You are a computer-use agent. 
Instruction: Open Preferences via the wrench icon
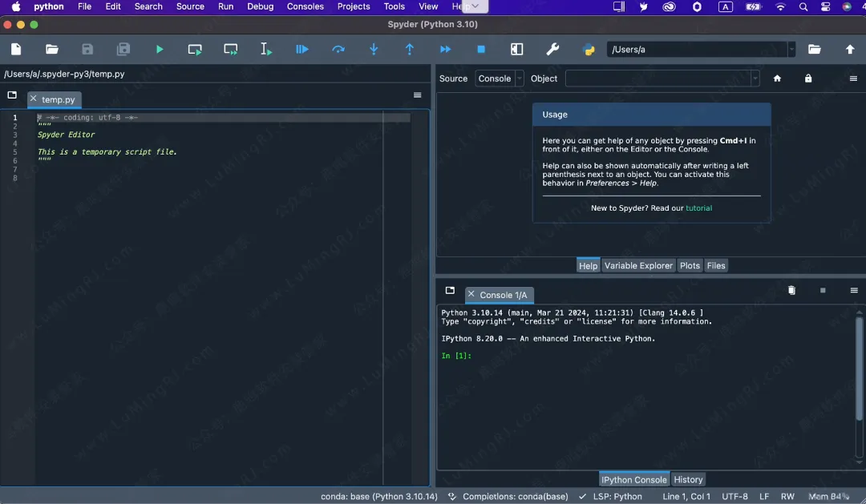(552, 50)
